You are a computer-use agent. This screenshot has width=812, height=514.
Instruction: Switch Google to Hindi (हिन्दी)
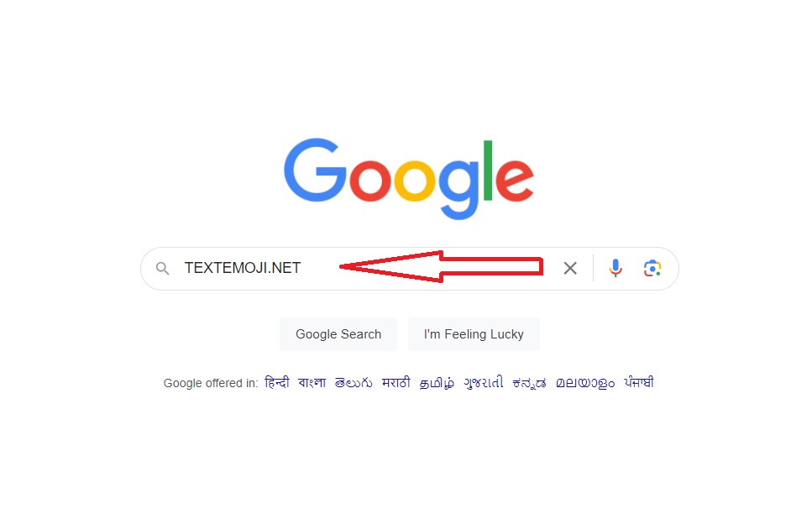pyautogui.click(x=276, y=382)
